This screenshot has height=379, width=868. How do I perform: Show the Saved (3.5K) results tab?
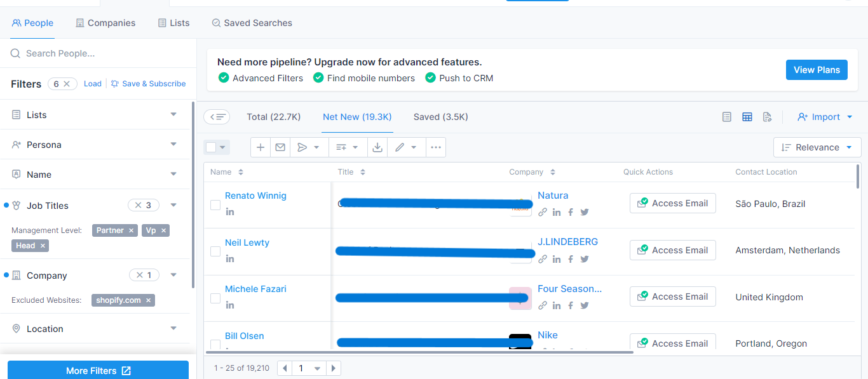(441, 117)
